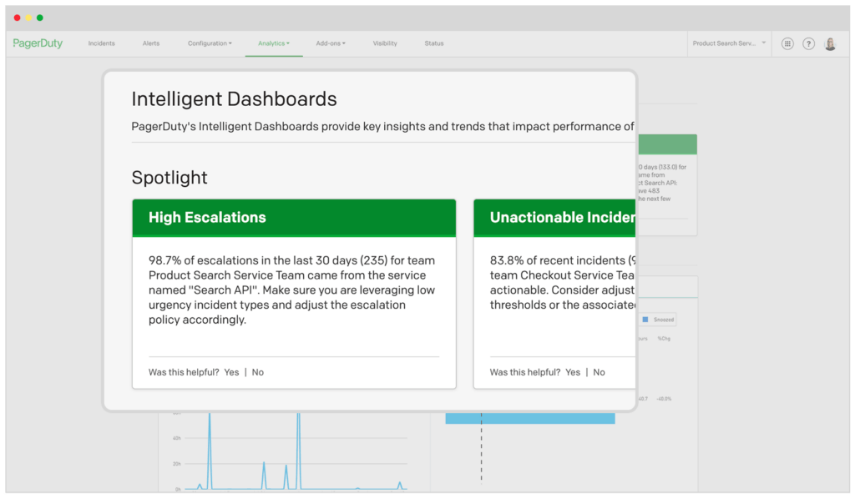Select the Unactionable Incidents card header
Viewport: 855px width, 504px height.
[554, 218]
